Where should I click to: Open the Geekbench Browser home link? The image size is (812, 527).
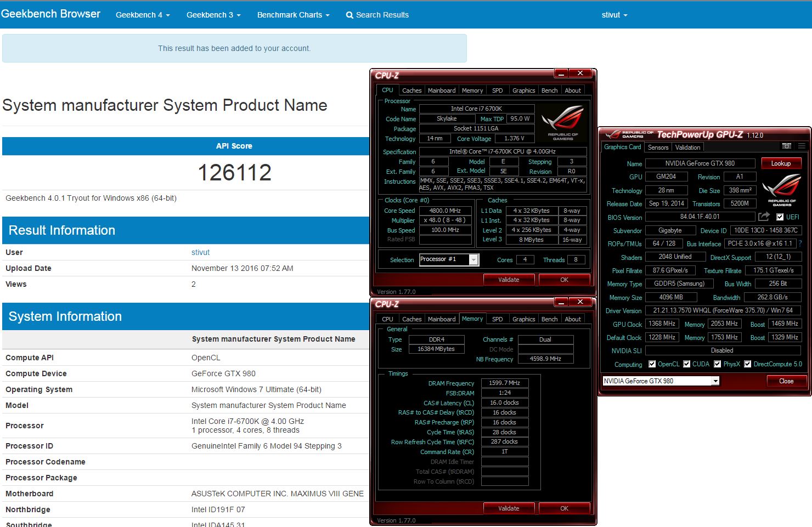pyautogui.click(x=50, y=14)
